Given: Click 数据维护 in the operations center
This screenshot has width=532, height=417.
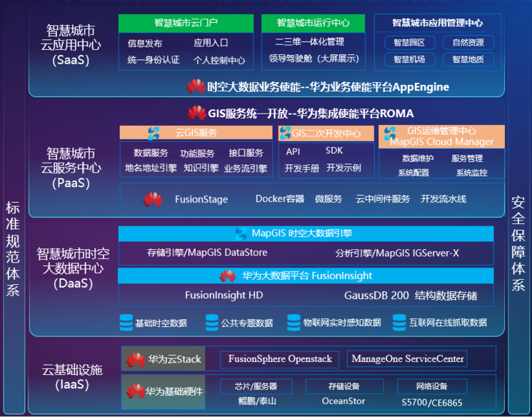Looking at the screenshot, I should tap(418, 159).
